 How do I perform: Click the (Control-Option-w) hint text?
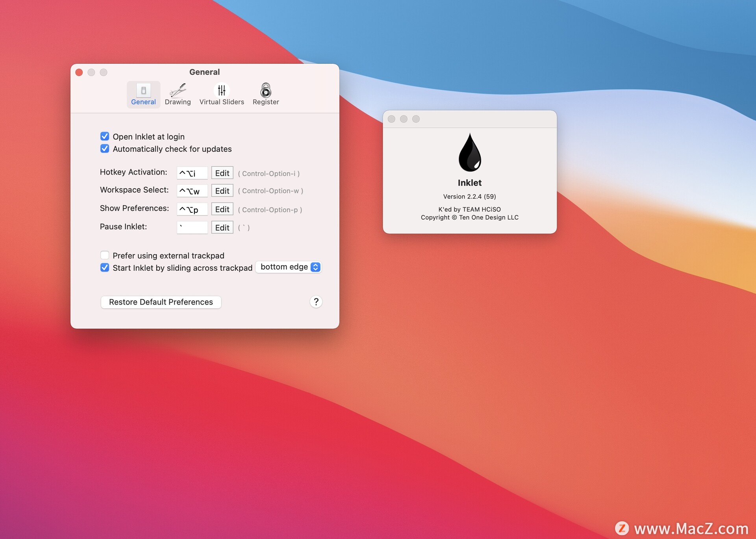pyautogui.click(x=271, y=191)
